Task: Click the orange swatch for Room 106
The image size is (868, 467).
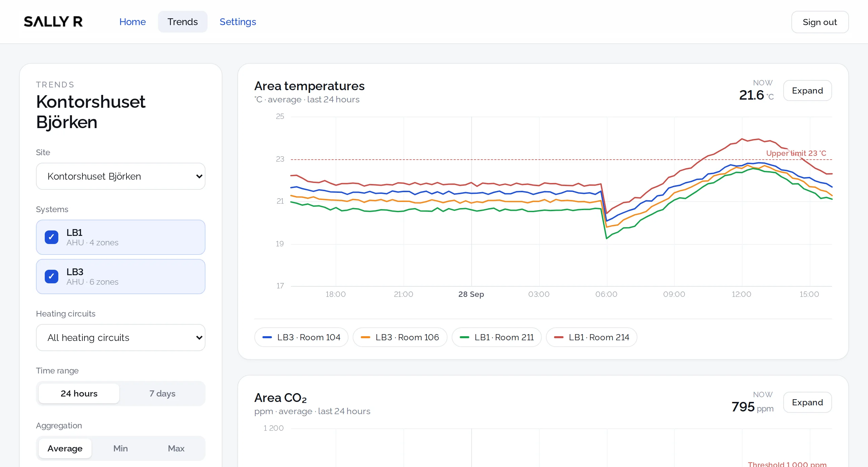Action: tap(366, 337)
